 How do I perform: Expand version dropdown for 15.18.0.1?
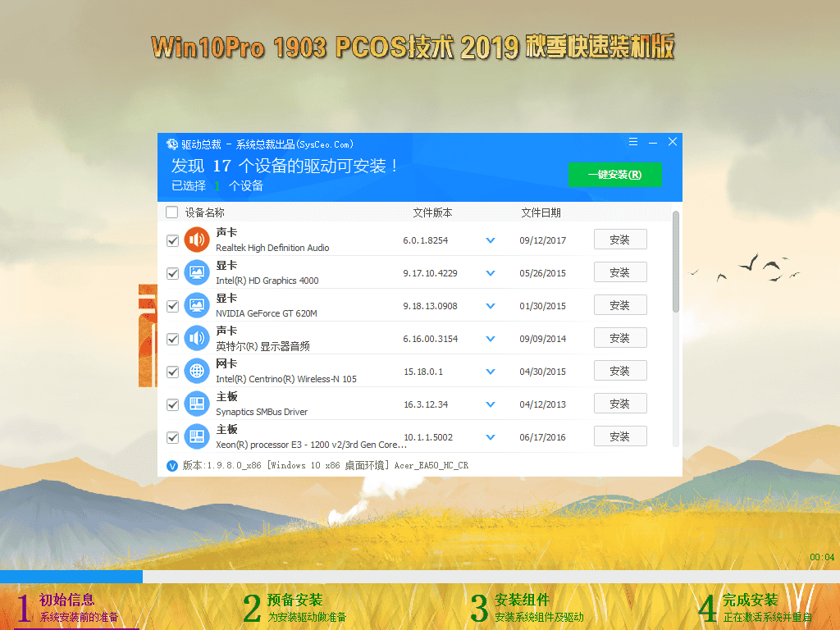491,372
